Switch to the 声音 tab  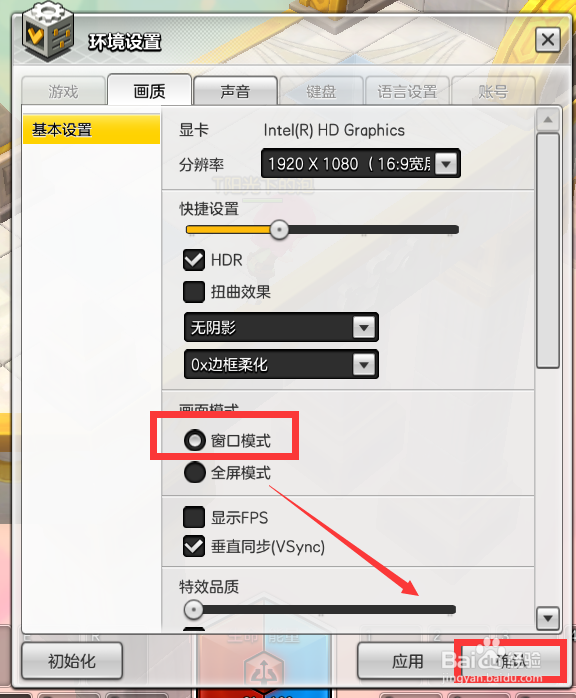coord(235,91)
